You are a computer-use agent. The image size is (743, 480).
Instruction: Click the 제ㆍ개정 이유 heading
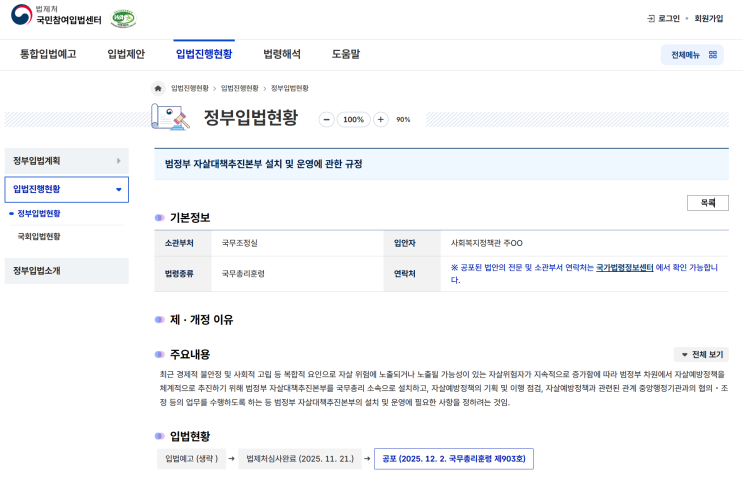(x=201, y=319)
